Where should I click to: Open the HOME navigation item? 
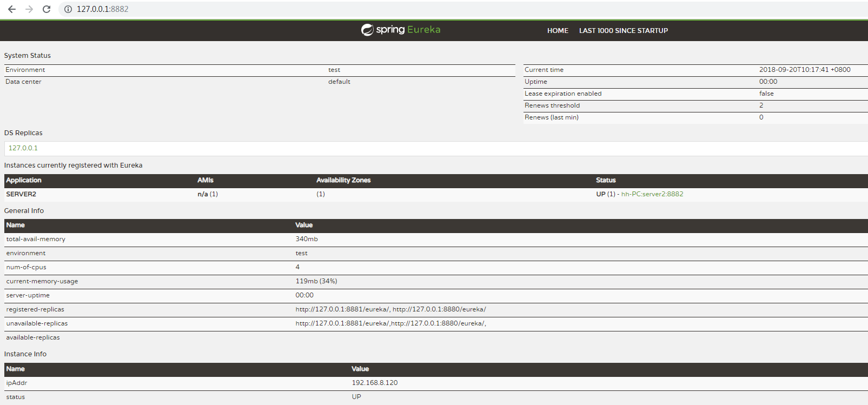point(558,31)
